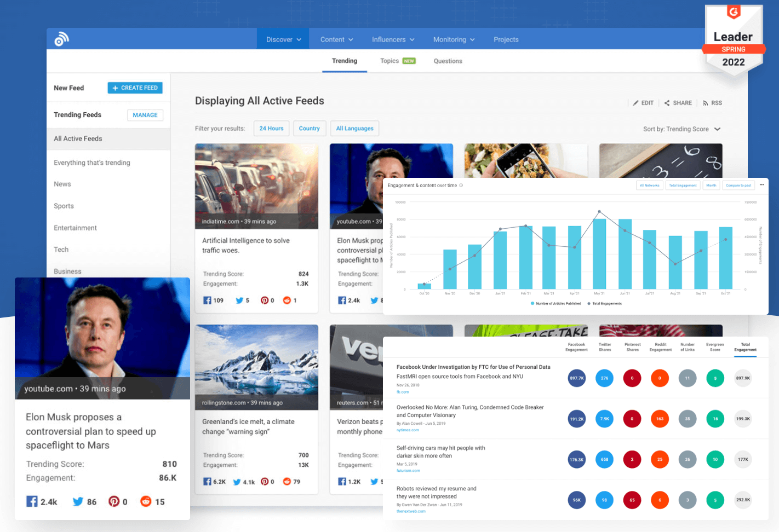The height and width of the screenshot is (532, 779).
Task: Expand the Sort by Trending Score dropdown
Action: pyautogui.click(x=682, y=129)
